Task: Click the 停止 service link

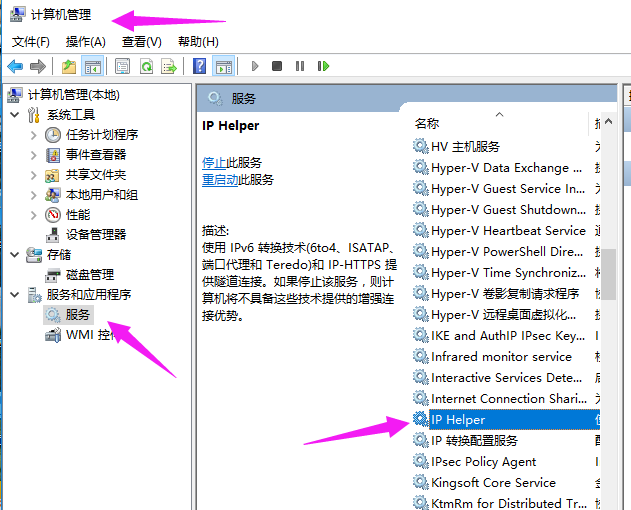Action: pyautogui.click(x=214, y=162)
